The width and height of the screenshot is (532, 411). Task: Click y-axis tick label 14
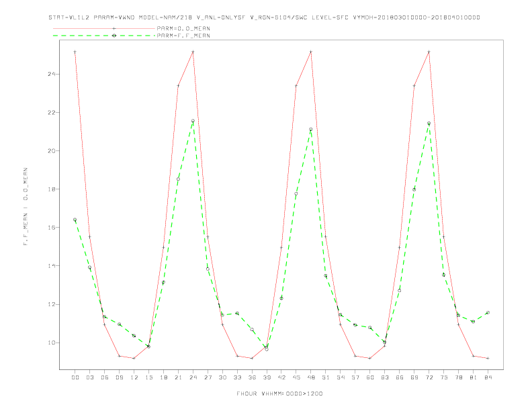click(x=52, y=265)
